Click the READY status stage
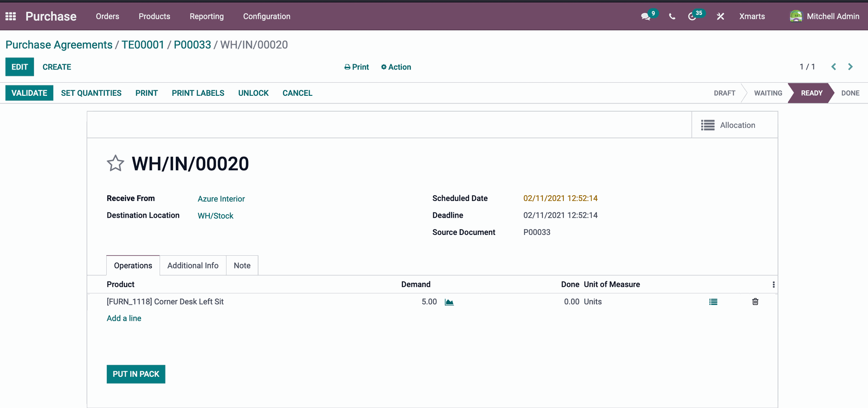 click(811, 93)
